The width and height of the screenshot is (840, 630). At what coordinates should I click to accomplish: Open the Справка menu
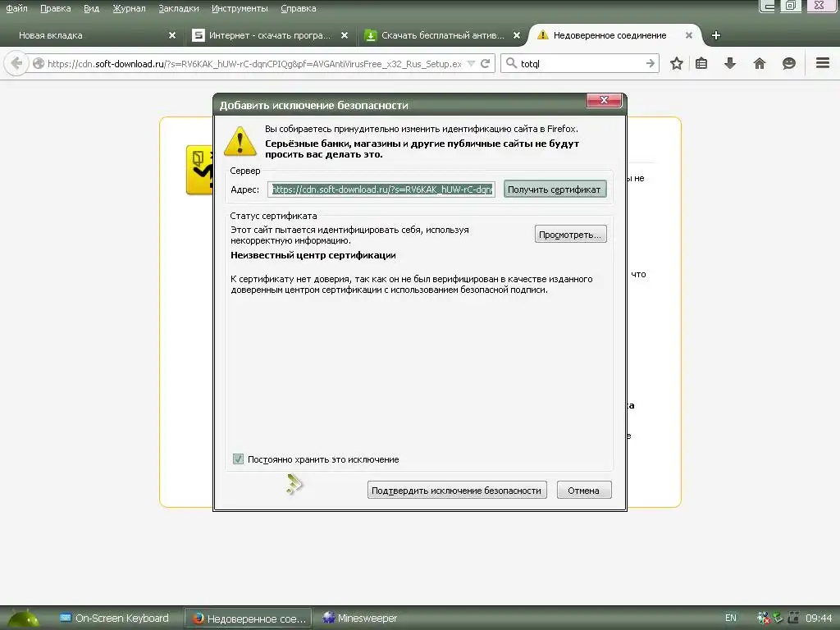tap(299, 8)
